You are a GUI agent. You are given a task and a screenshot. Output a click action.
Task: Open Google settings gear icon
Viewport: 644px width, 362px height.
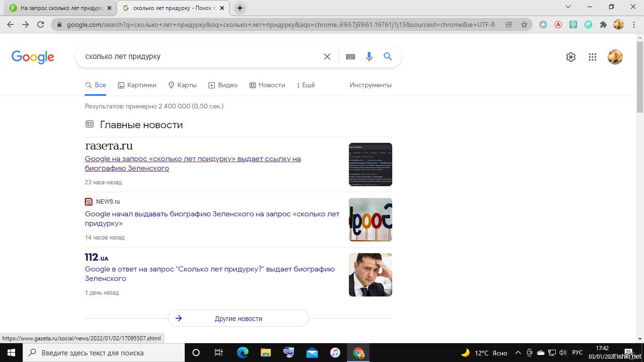570,57
